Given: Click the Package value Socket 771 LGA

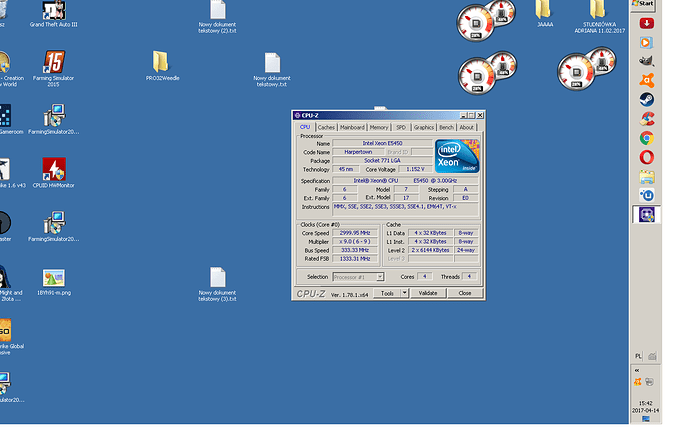Looking at the screenshot, I should [x=382, y=161].
